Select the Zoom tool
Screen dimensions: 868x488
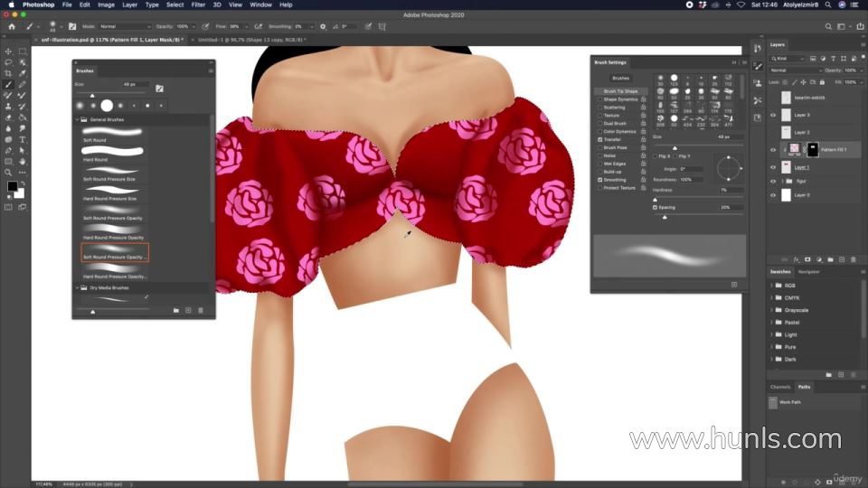point(8,173)
